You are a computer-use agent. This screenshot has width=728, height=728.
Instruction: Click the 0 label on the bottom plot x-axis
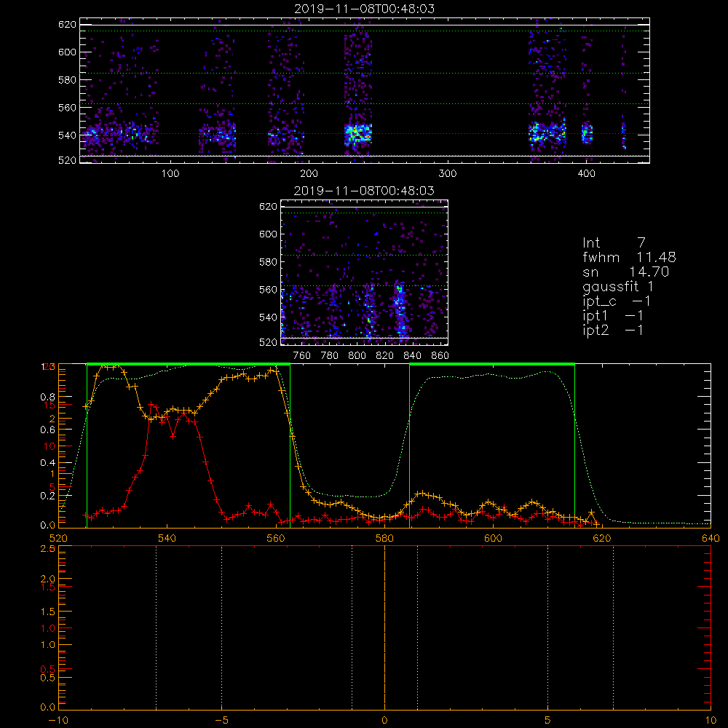click(384, 720)
